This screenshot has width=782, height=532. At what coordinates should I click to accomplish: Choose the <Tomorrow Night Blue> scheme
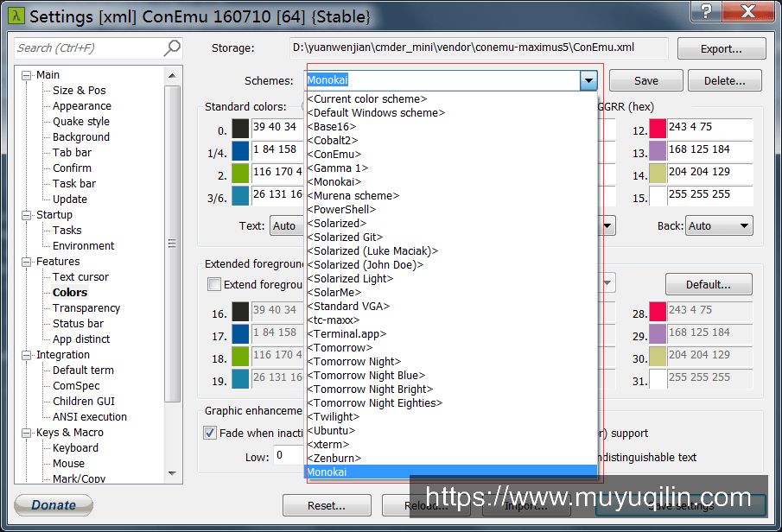[x=366, y=375]
